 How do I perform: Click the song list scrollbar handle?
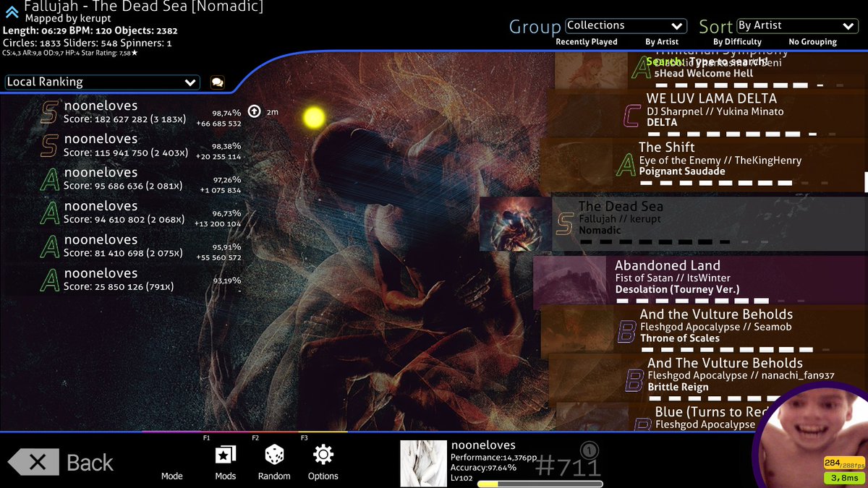866,181
